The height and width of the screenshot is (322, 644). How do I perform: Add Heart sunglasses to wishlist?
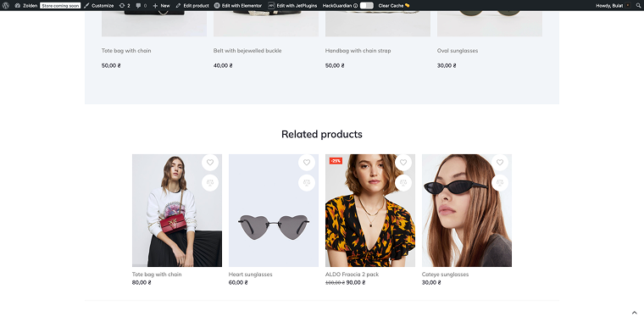[x=307, y=163]
